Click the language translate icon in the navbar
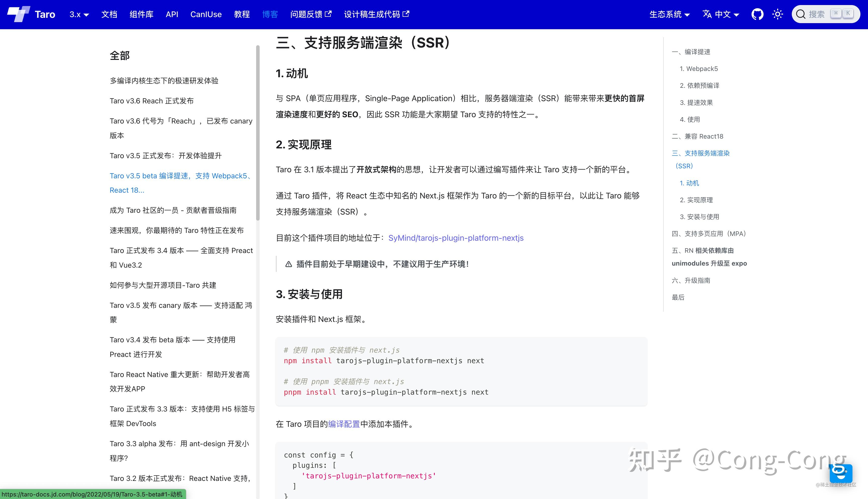The height and width of the screenshot is (499, 868). tap(707, 14)
